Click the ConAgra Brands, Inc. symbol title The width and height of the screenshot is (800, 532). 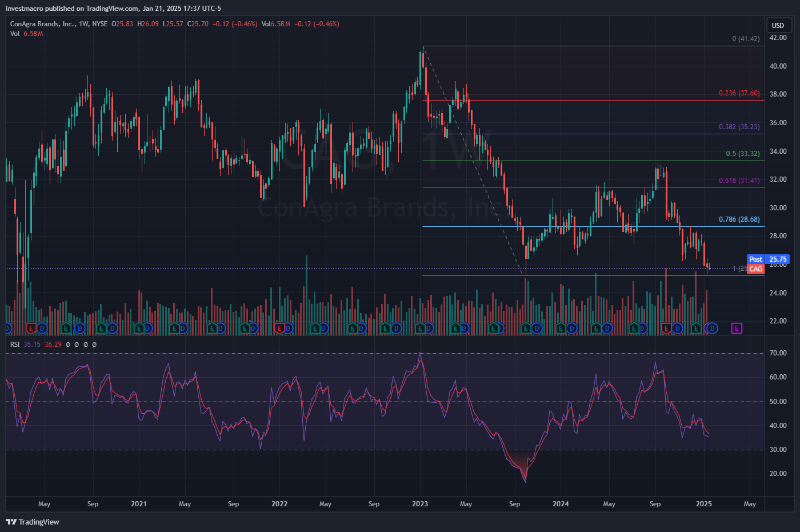(43, 24)
